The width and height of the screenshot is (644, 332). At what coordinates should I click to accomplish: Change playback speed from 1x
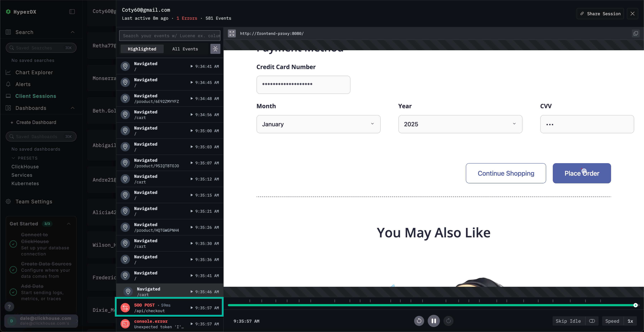(630, 321)
